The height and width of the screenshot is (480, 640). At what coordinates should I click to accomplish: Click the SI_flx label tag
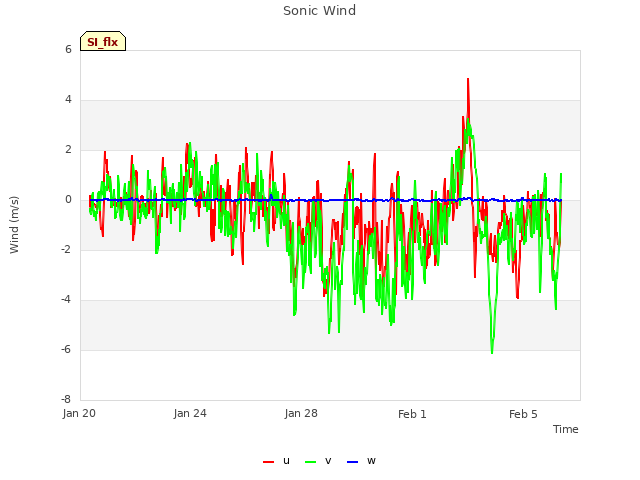tap(103, 41)
